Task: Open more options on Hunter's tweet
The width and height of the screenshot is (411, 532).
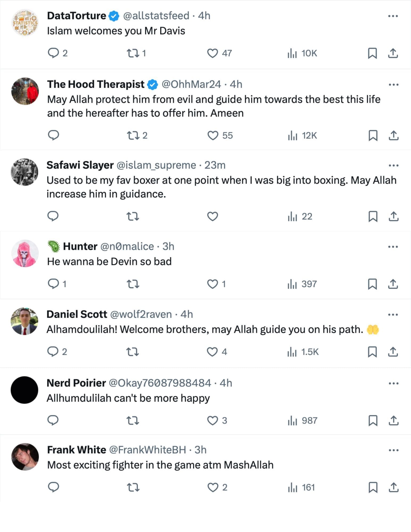Action: click(x=393, y=247)
